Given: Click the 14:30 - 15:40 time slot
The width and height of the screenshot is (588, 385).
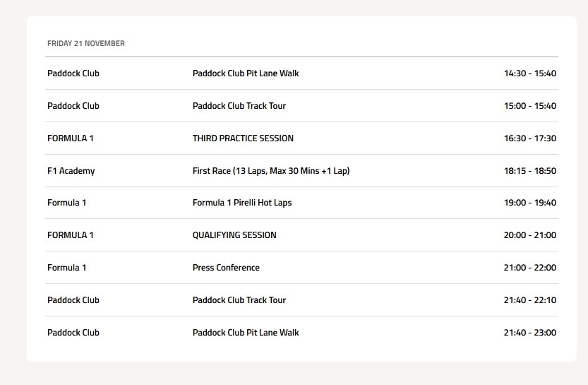Looking at the screenshot, I should click(529, 73).
